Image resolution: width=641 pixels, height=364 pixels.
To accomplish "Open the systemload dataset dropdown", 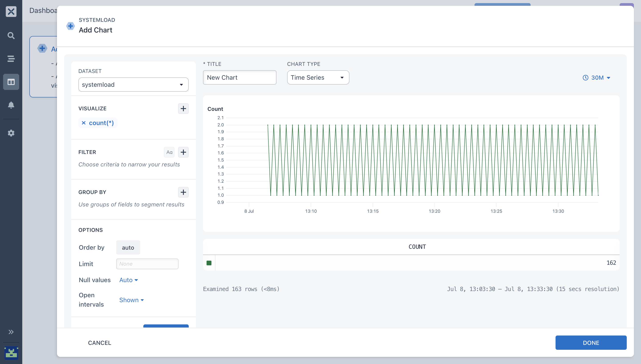I will (x=134, y=85).
